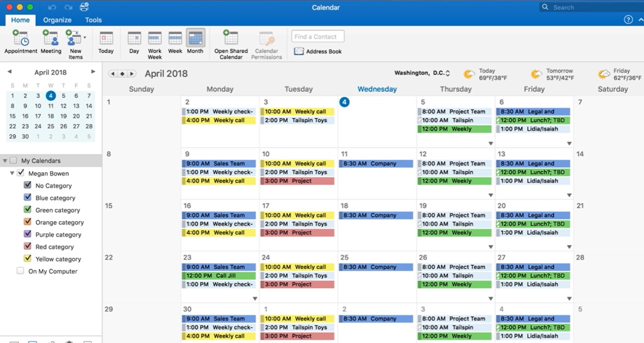644x343 pixels.
Task: Click Today's weather sun icon
Action: [x=469, y=74]
